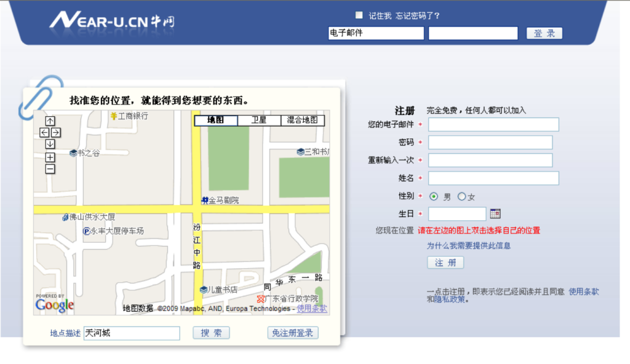Pan the map right with the arrow
The height and width of the screenshot is (364, 630).
56,133
